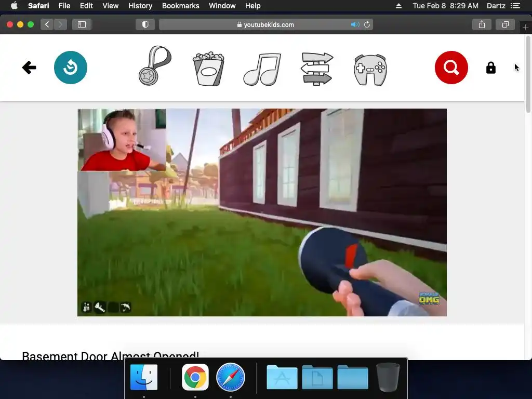Open Notification Center list icon
This screenshot has width=532, height=399.
pyautogui.click(x=515, y=6)
